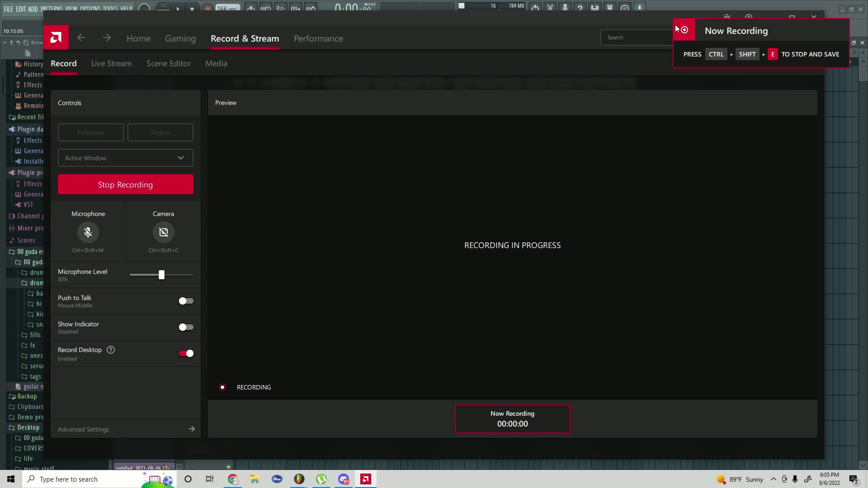Enable the Show Indicator toggle
868x488 pixels.
point(186,327)
